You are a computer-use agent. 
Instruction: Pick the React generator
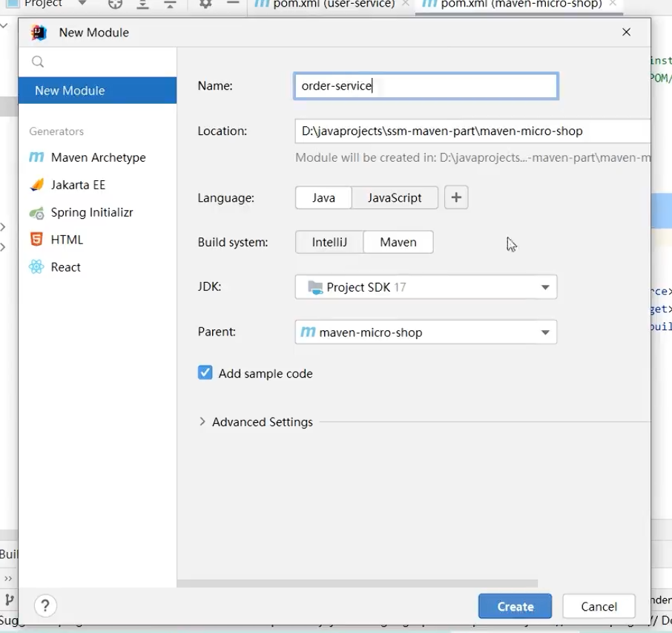[54, 267]
